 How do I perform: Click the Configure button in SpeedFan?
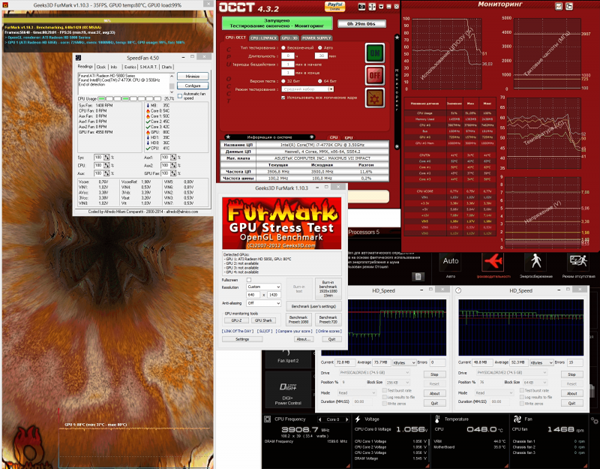[192, 86]
